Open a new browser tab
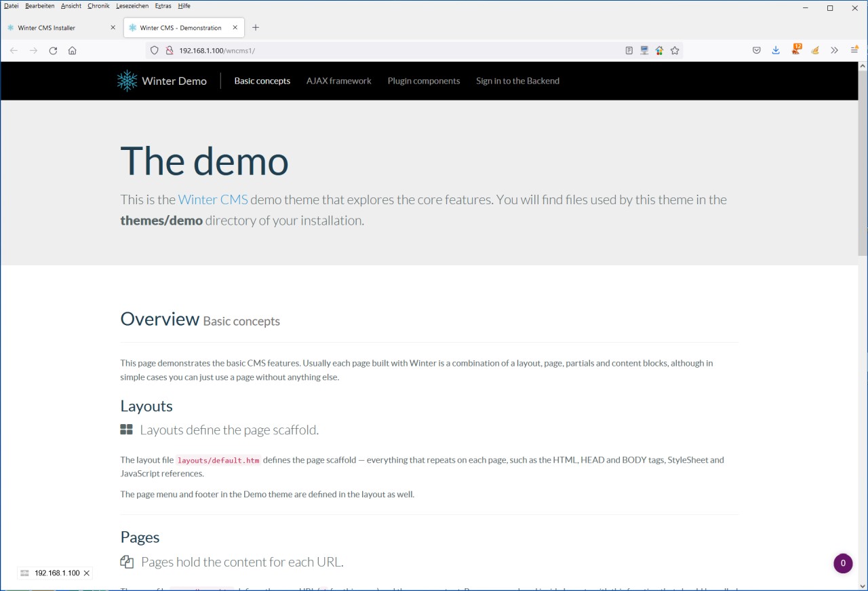The height and width of the screenshot is (591, 868). click(256, 28)
